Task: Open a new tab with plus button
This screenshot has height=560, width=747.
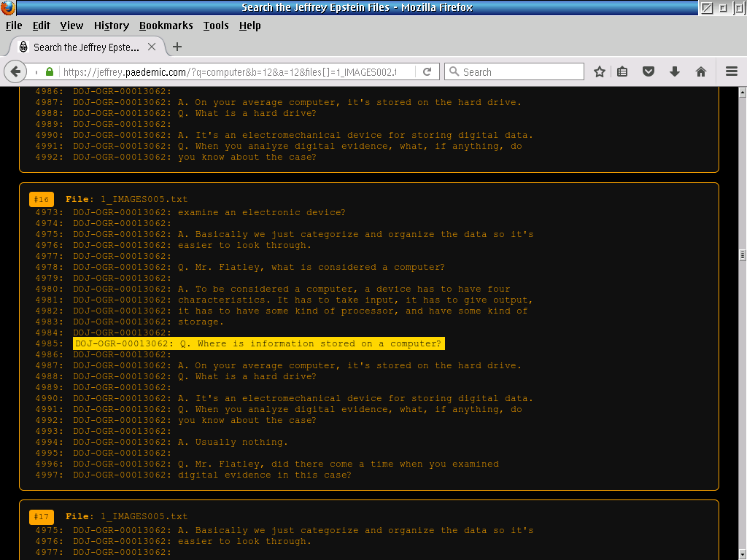Action: pos(177,47)
